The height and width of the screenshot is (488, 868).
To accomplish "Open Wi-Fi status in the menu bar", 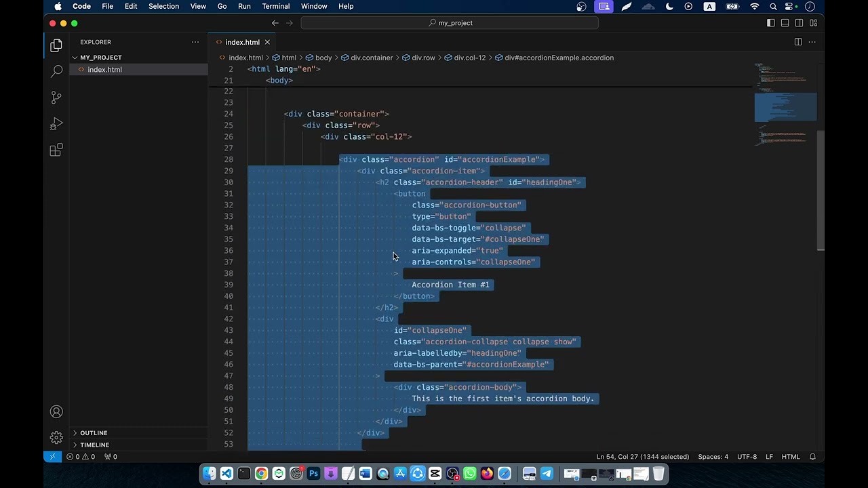I will pyautogui.click(x=754, y=6).
